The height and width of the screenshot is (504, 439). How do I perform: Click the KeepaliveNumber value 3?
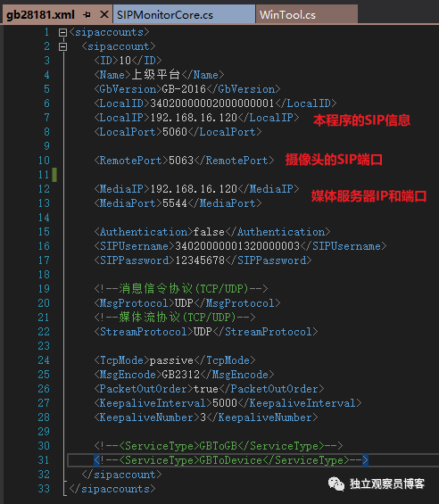coord(203,417)
